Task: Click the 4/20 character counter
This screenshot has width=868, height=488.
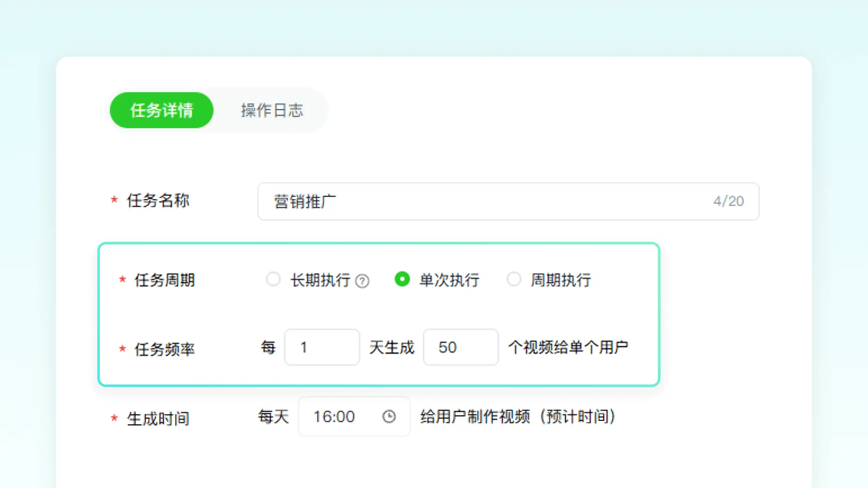Action: pos(729,201)
